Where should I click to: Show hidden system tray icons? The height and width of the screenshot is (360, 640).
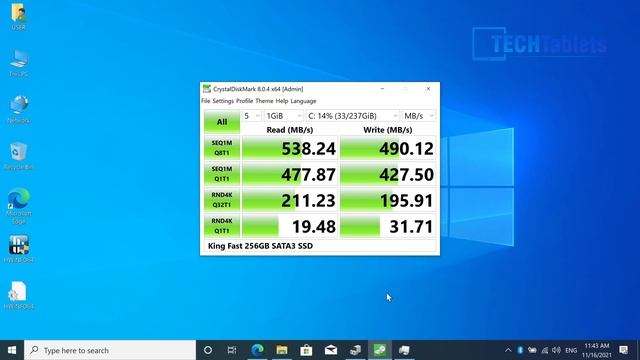tap(508, 350)
